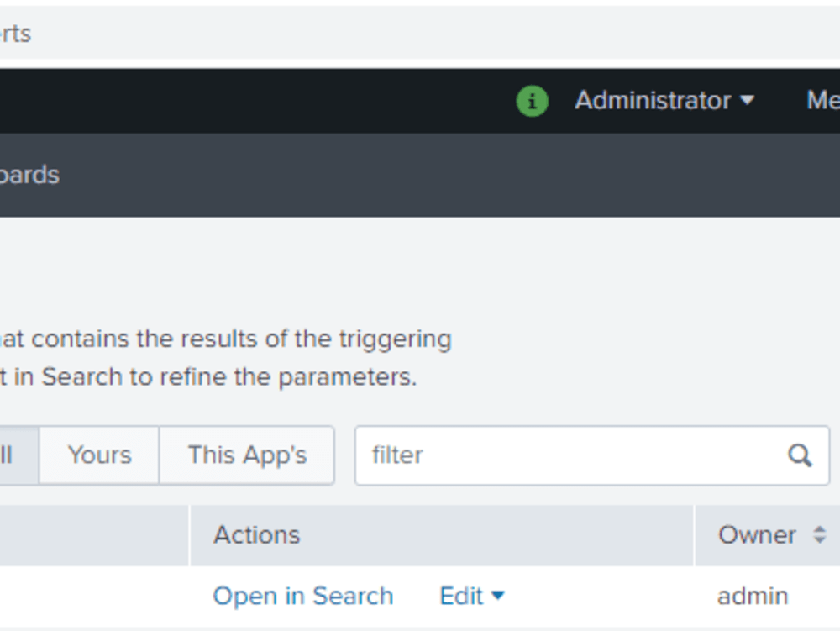Click the caret on the Edit control
The height and width of the screenshot is (631, 840).
[499, 596]
